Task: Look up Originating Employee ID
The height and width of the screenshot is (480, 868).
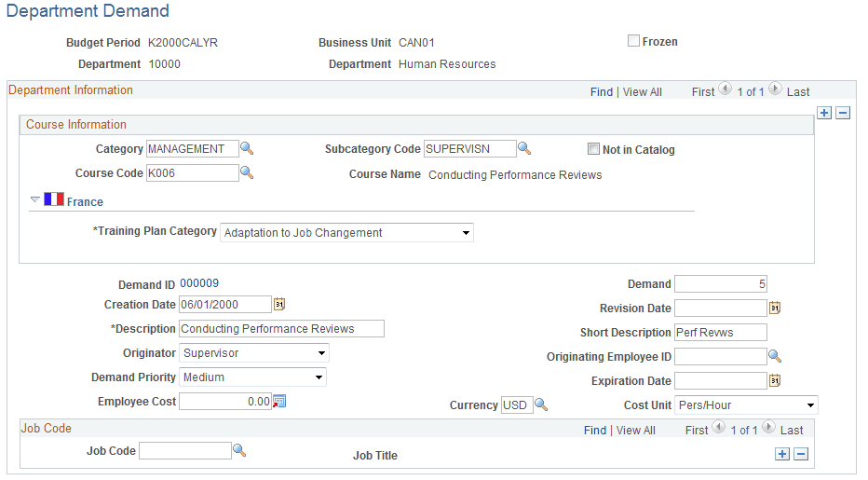Action: (774, 356)
